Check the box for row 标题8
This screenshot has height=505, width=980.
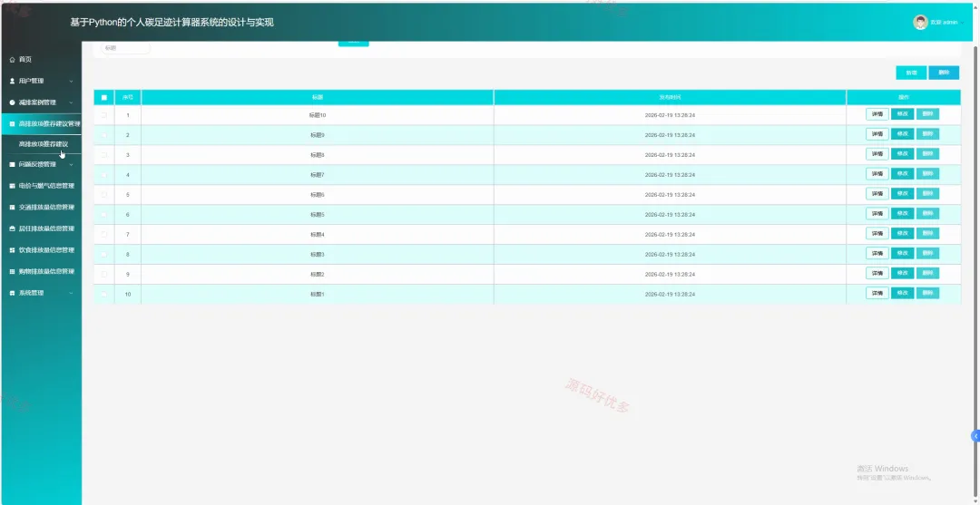click(103, 155)
